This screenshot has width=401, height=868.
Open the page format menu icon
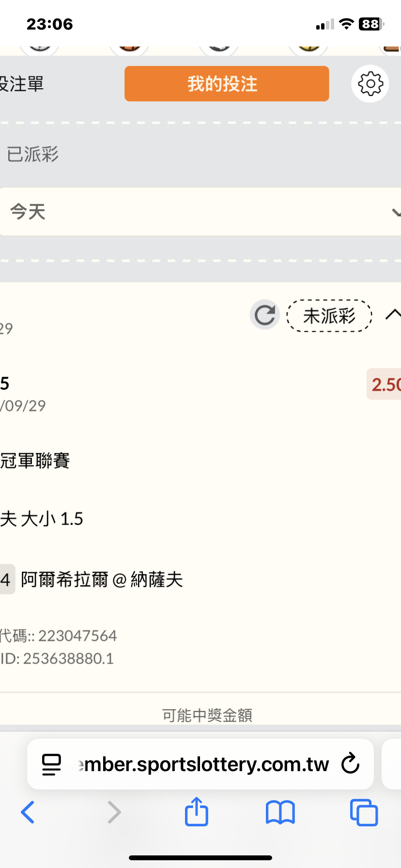[x=51, y=764]
